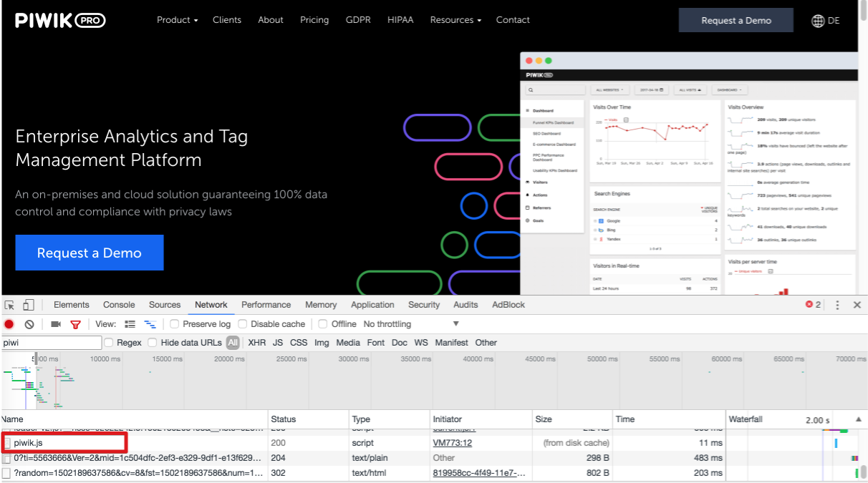Open the HIPAA link

point(400,20)
